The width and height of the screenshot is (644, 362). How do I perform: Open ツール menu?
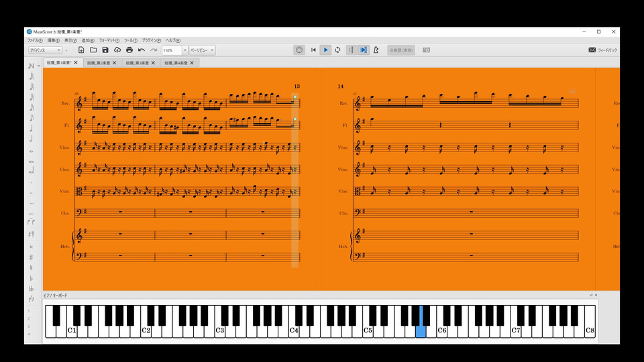pyautogui.click(x=131, y=41)
